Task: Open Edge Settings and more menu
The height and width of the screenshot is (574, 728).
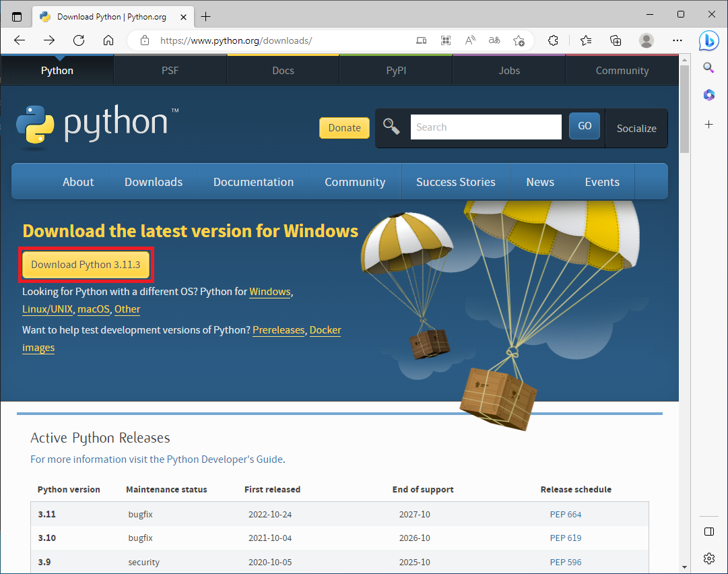Action: pos(677,40)
